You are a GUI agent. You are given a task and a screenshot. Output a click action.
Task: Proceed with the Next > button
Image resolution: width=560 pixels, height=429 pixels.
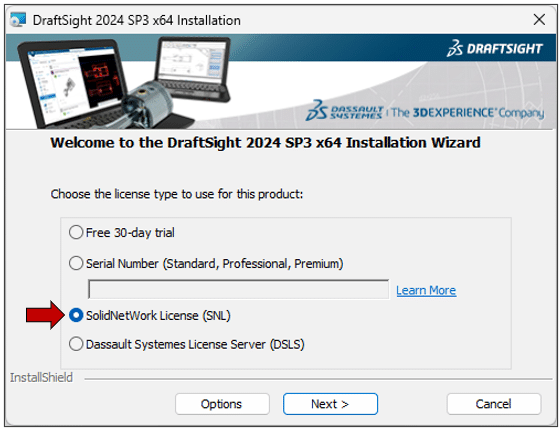[x=330, y=404]
